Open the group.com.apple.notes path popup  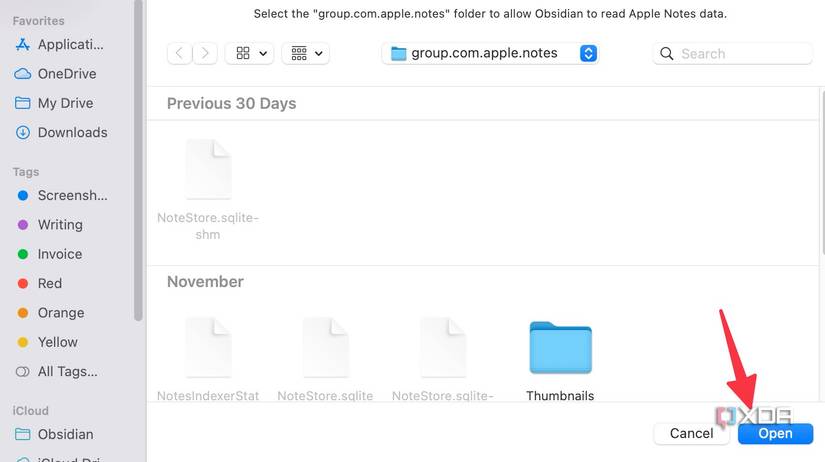click(490, 53)
